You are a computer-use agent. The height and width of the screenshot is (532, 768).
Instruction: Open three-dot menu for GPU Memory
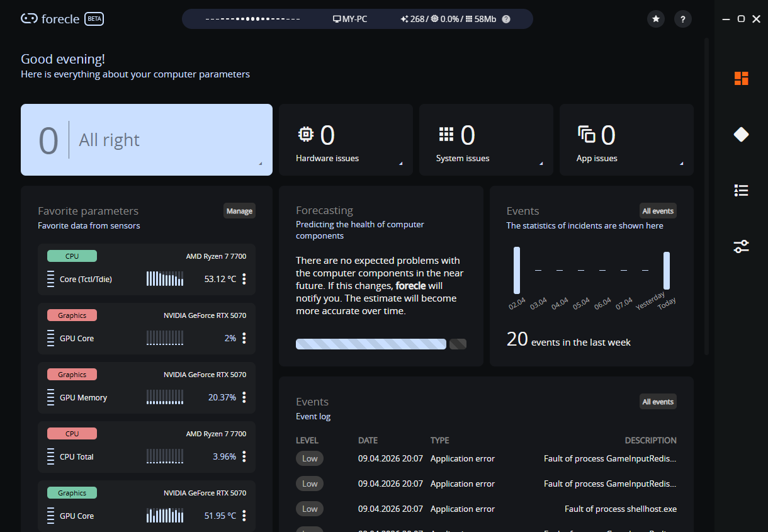[x=244, y=397]
